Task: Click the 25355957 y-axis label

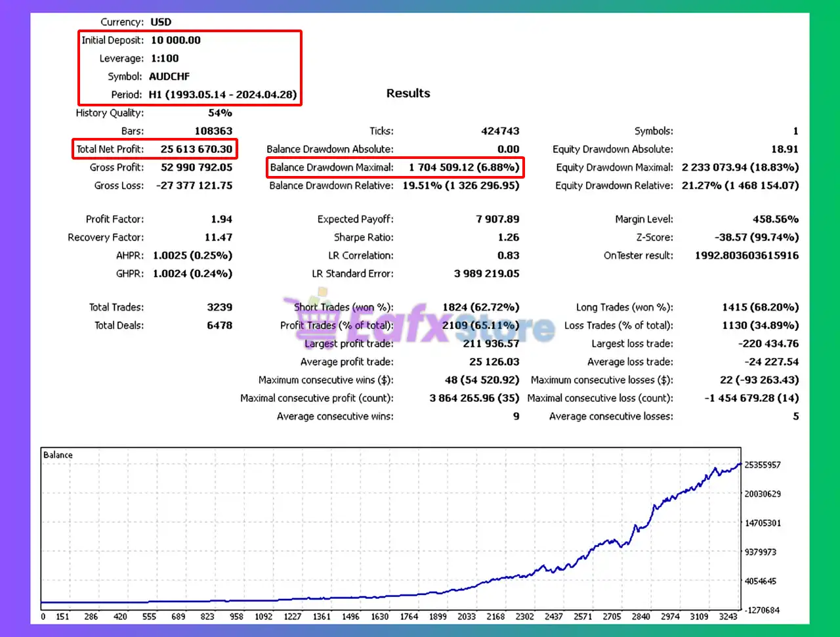Action: (x=763, y=465)
